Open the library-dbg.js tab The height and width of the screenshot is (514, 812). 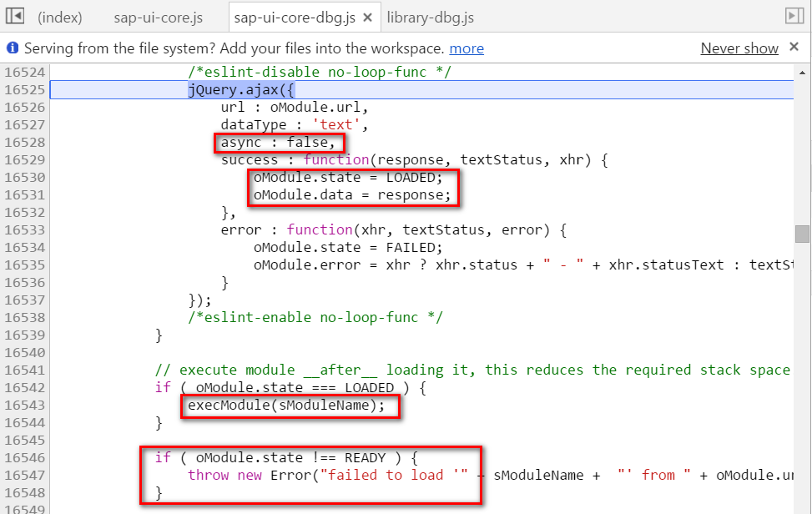coord(431,18)
